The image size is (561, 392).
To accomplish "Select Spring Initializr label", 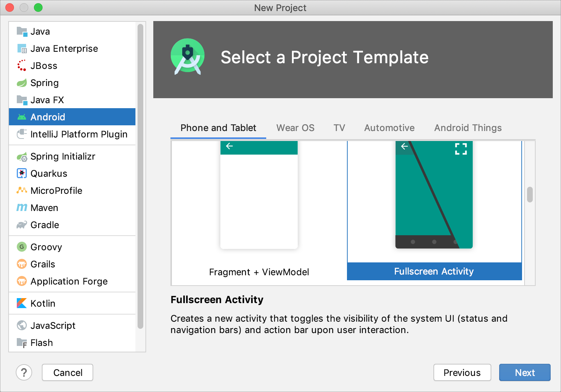I will tap(63, 156).
